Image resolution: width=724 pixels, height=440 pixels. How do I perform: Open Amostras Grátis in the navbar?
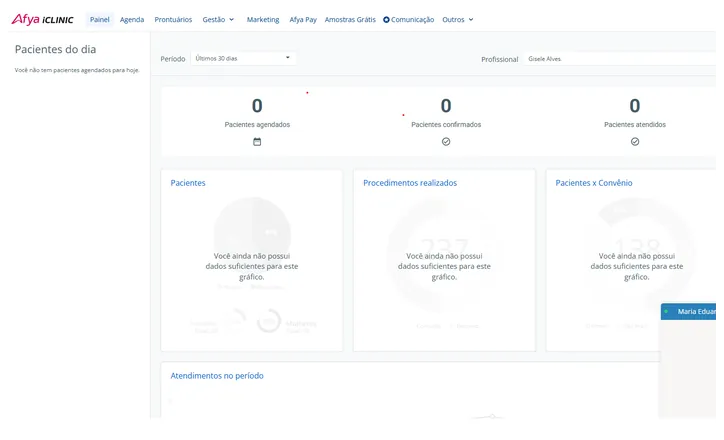click(350, 19)
